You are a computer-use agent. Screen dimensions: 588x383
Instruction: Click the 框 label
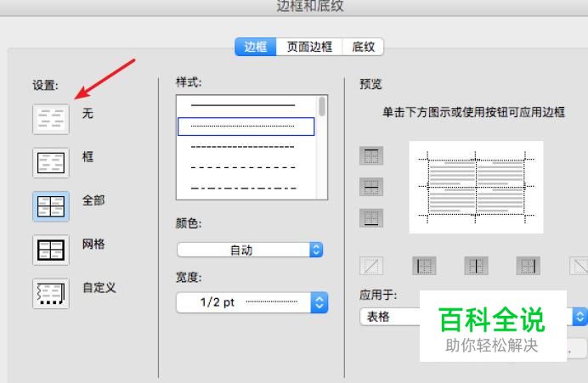click(x=88, y=156)
